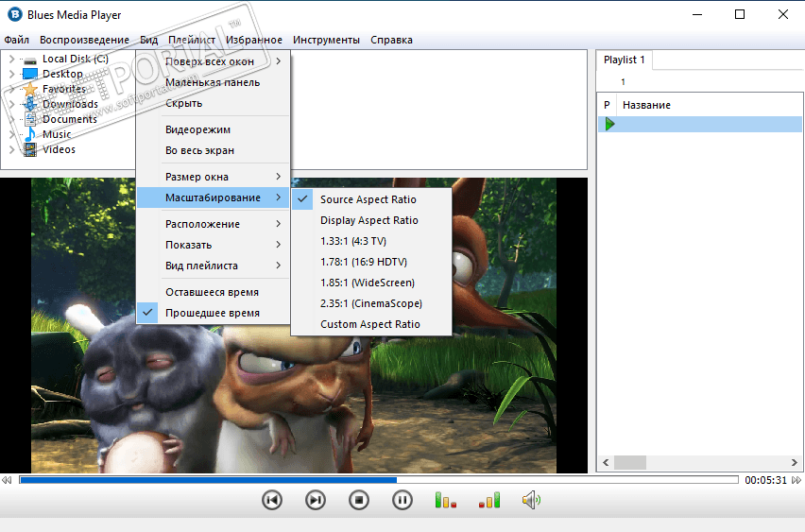This screenshot has width=805, height=532.
Task: Select Source Aspect Ratio option
Action: (x=371, y=199)
